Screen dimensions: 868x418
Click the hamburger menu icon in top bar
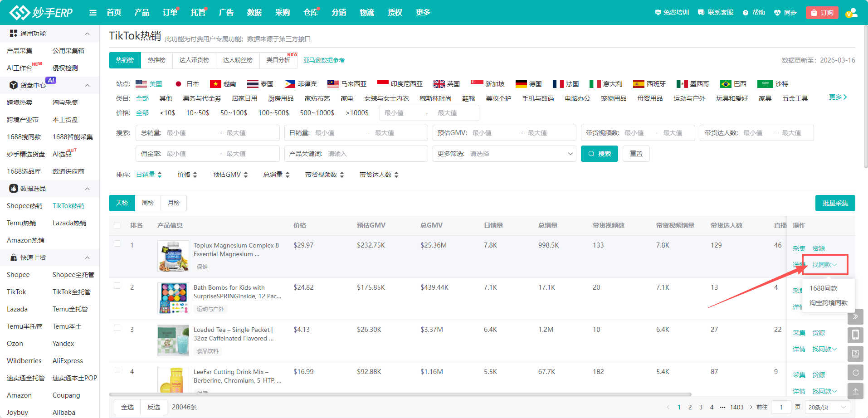pos(93,13)
